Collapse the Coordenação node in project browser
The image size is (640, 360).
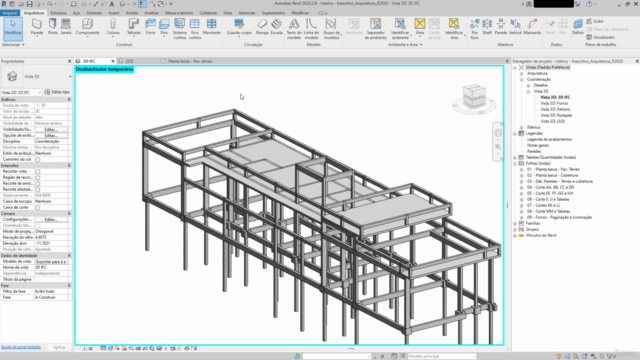[522, 80]
